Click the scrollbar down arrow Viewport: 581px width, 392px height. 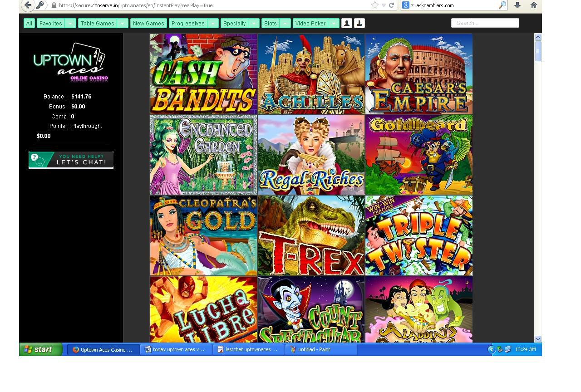538,339
